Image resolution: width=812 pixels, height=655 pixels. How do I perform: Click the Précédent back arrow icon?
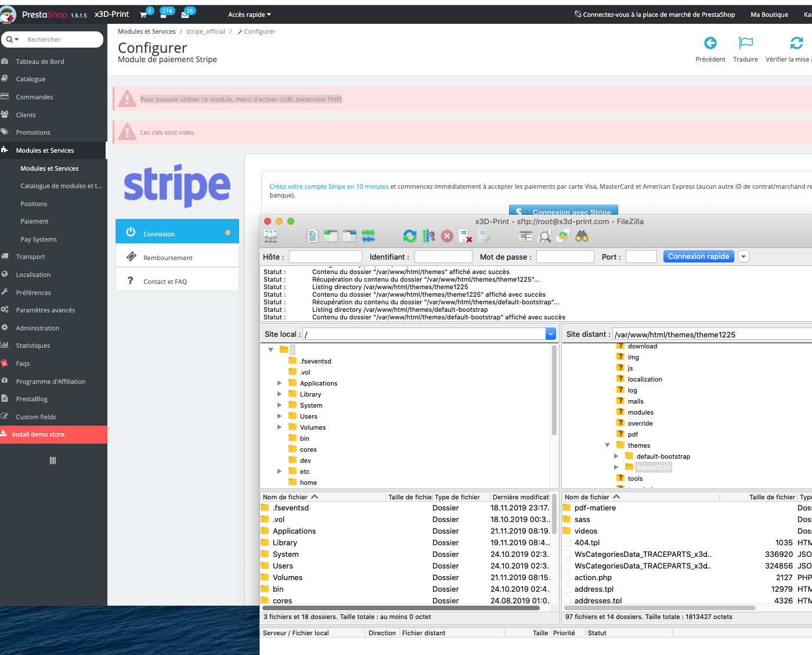click(x=710, y=43)
